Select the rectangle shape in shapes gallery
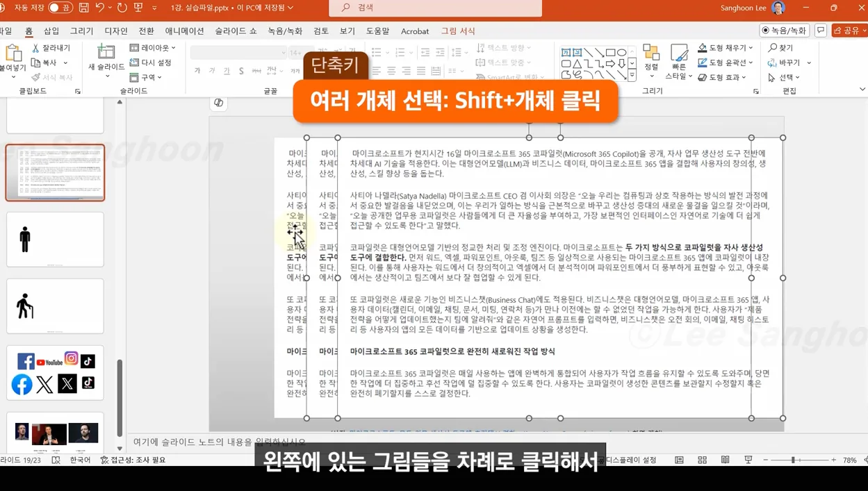 pos(609,53)
